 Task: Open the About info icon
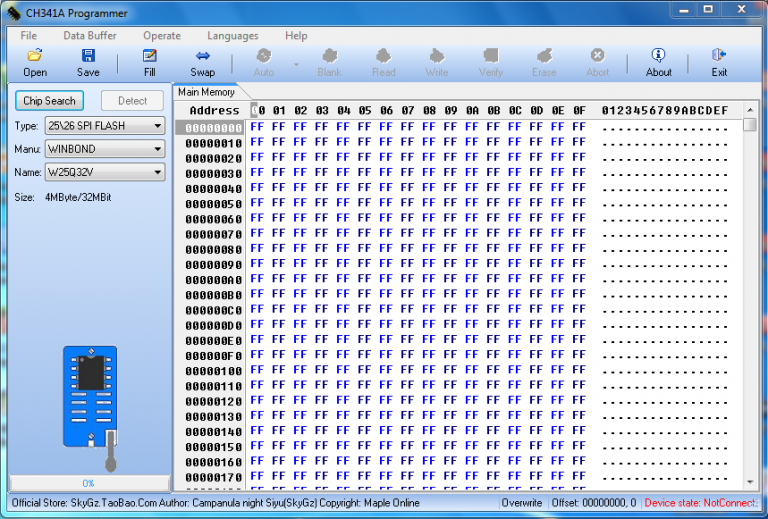tap(658, 55)
